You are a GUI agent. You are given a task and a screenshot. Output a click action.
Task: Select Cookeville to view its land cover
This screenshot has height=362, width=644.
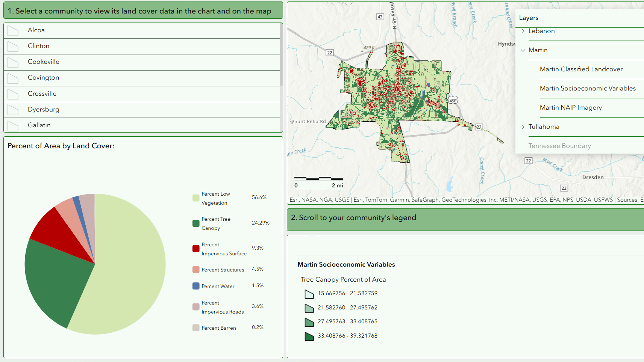pos(43,62)
